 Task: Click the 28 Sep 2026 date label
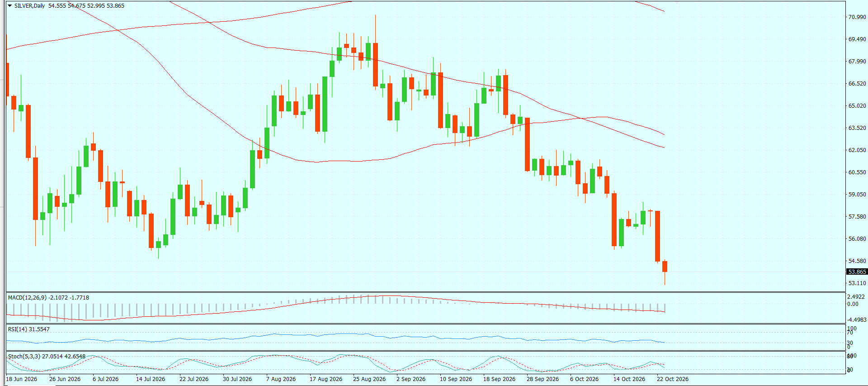(x=542, y=379)
